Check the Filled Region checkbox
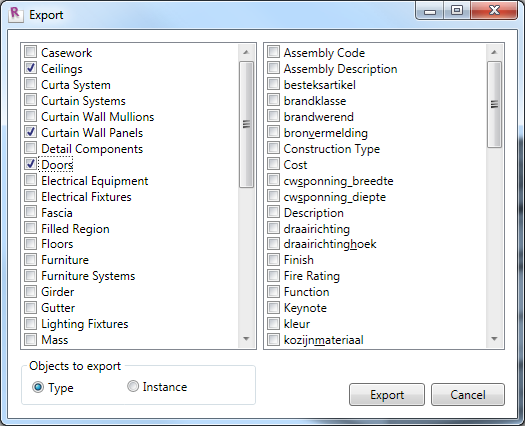The image size is (525, 426). tap(30, 228)
